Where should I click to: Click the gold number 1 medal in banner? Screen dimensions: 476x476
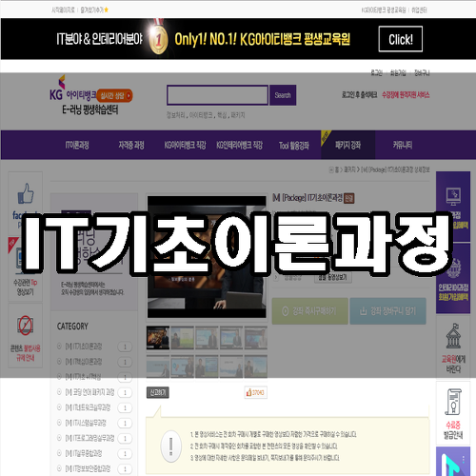tap(158, 38)
